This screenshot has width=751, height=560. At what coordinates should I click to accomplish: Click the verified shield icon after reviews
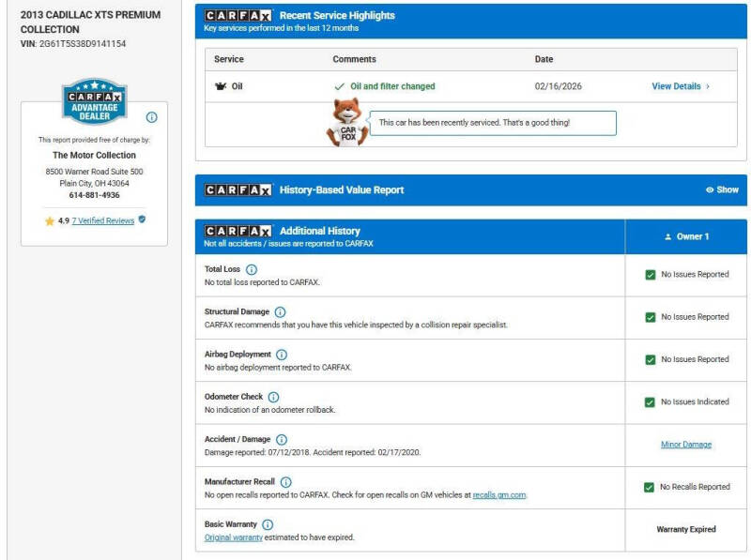coord(142,219)
